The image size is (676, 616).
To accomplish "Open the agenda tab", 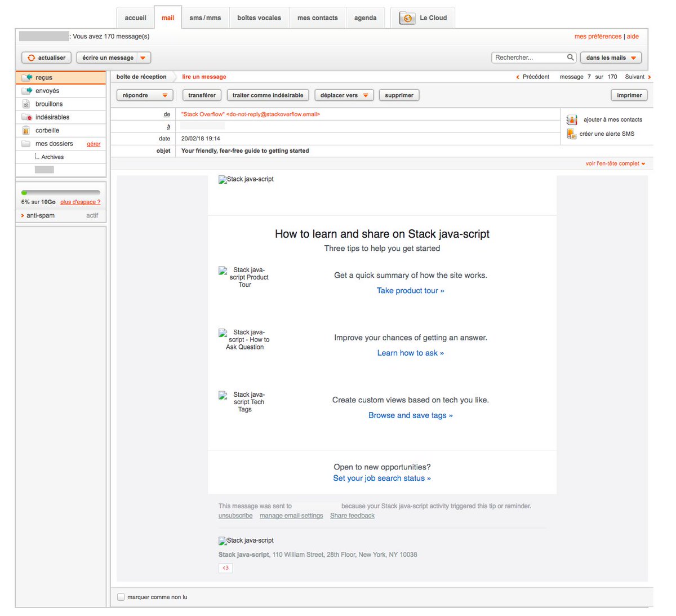I will [365, 18].
